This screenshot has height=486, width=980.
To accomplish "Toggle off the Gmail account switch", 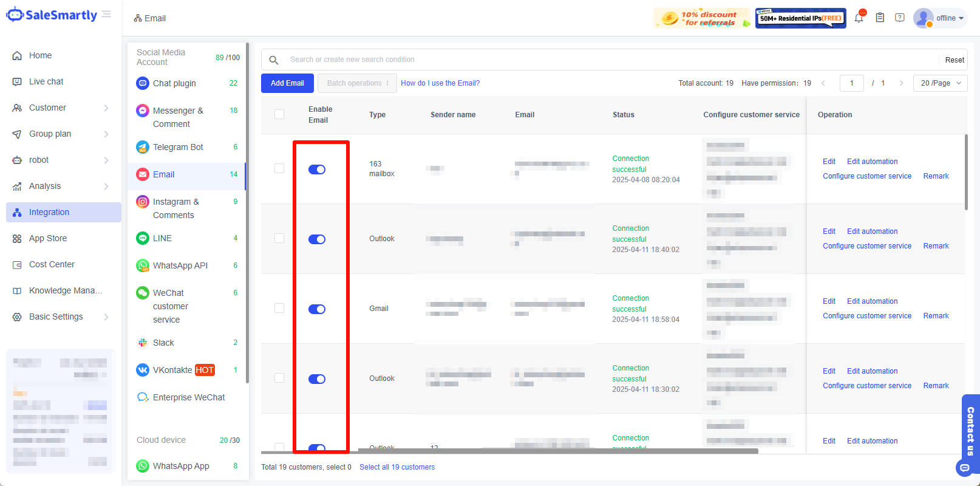I will (x=317, y=309).
